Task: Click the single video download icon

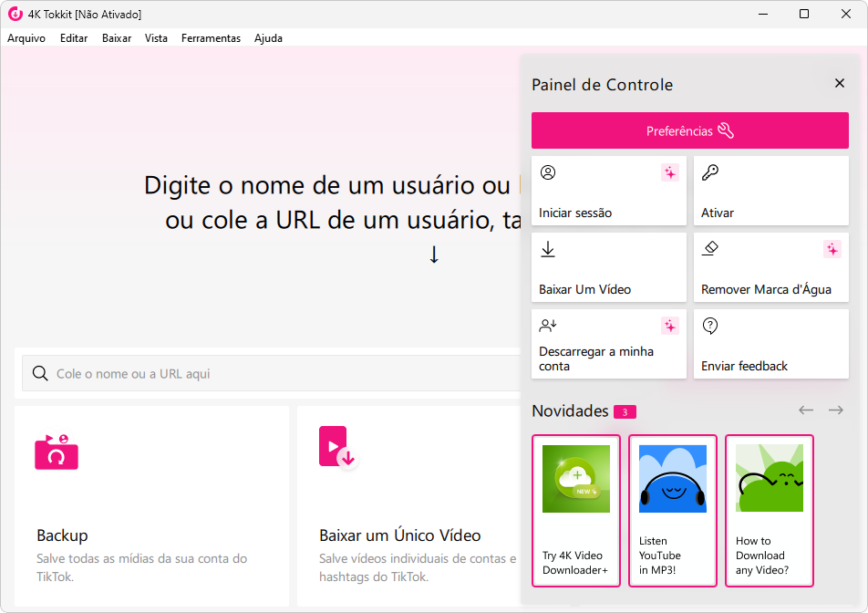Action: [x=336, y=447]
